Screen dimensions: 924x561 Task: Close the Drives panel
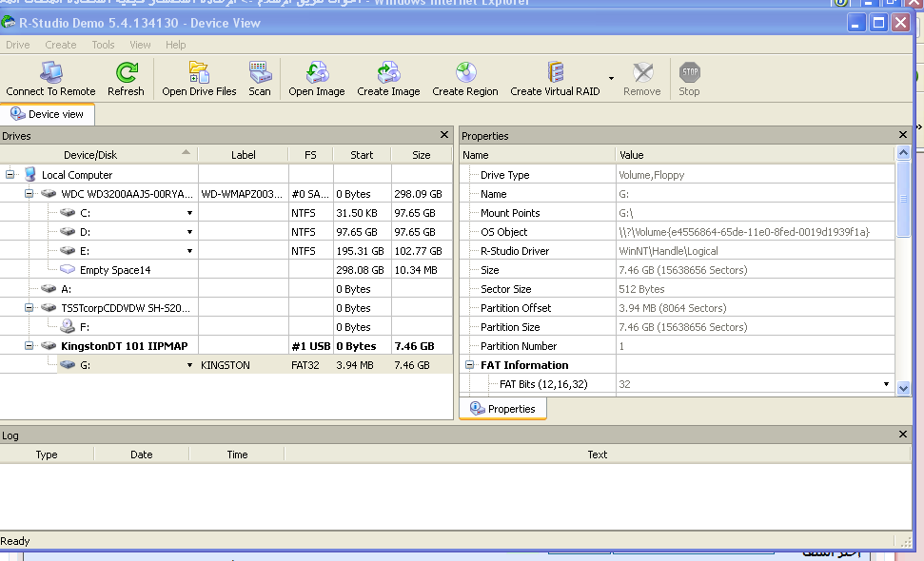point(444,135)
